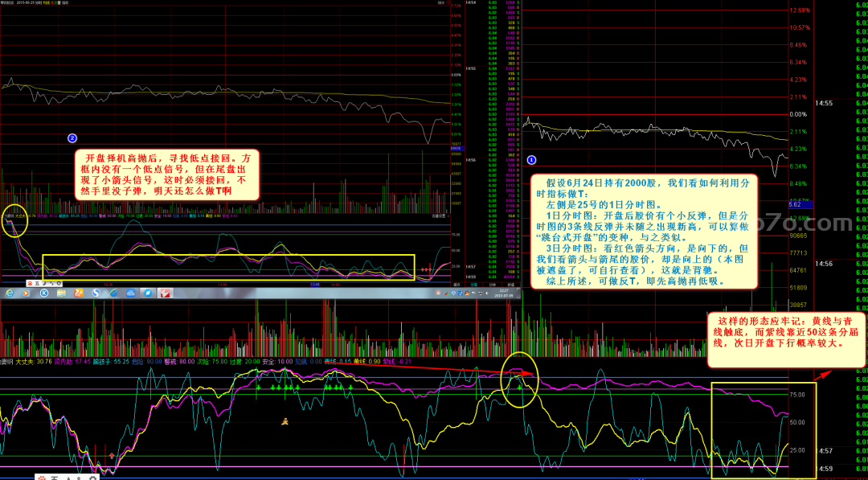The width and height of the screenshot is (868, 480).
Task: Click the 搭接子: 55.25 indicator value
Action: tap(111, 362)
